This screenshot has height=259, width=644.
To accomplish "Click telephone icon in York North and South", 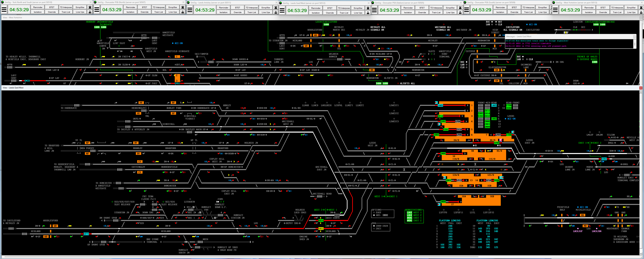I will (90, 7).
